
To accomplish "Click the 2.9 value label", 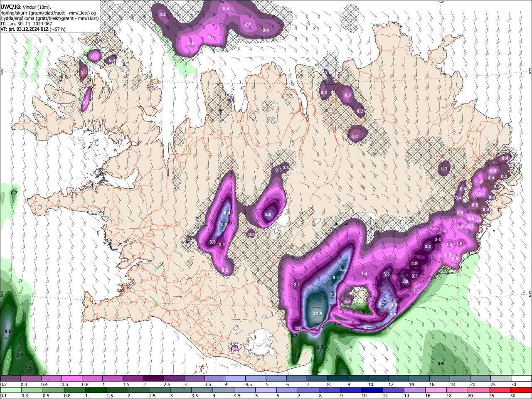I will pyautogui.click(x=414, y=264).
